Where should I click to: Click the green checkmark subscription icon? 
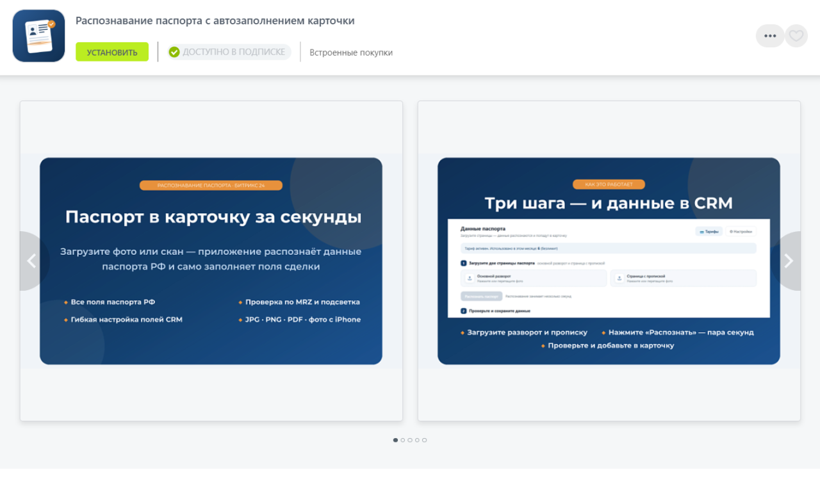[x=174, y=52]
